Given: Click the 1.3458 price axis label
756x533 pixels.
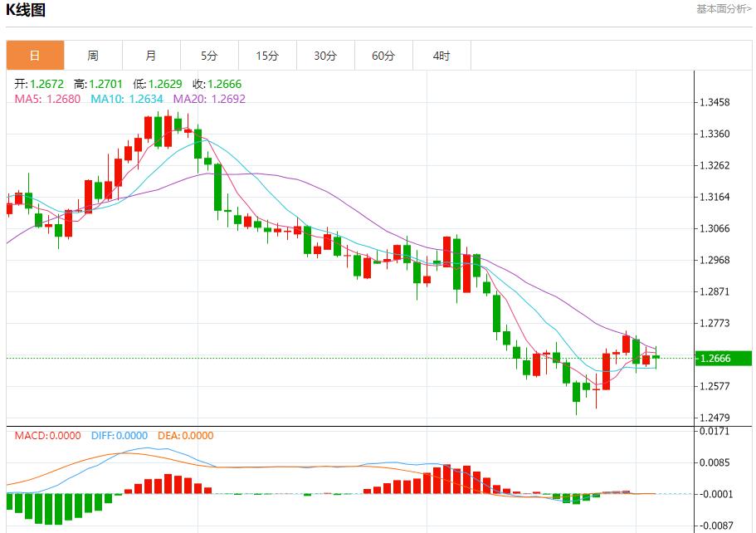Looking at the screenshot, I should (x=715, y=103).
